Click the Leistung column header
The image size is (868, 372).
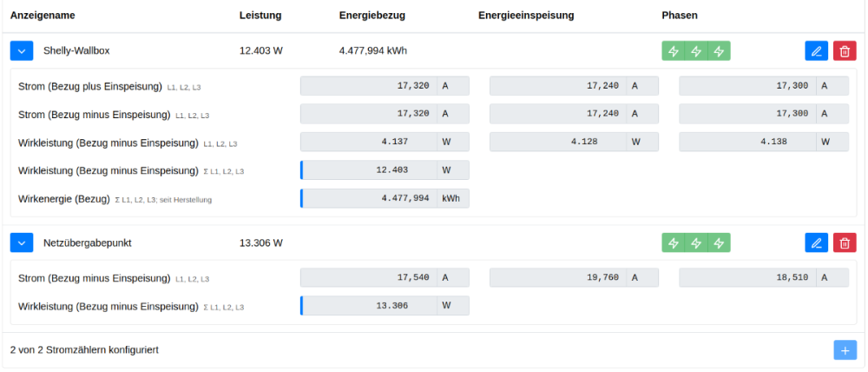click(260, 16)
